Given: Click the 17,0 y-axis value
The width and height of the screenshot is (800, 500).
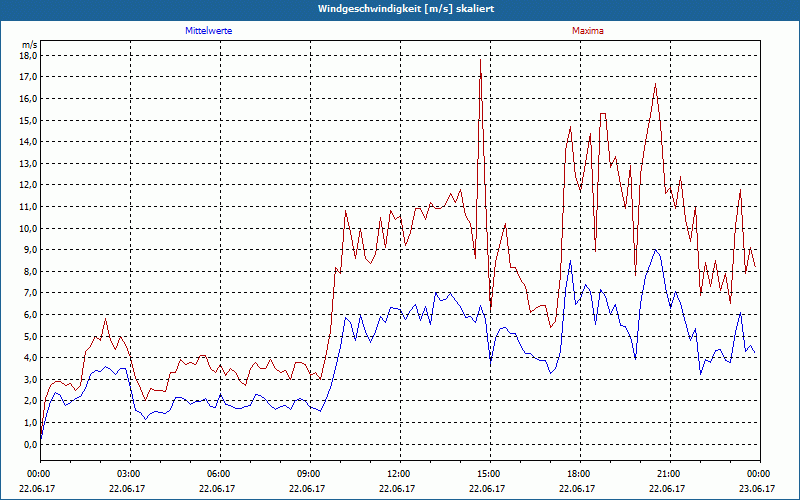Looking at the screenshot, I should click(x=29, y=77).
